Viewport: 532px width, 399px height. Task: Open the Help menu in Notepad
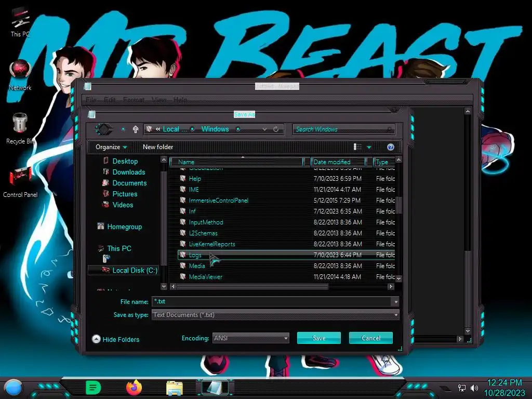click(180, 99)
